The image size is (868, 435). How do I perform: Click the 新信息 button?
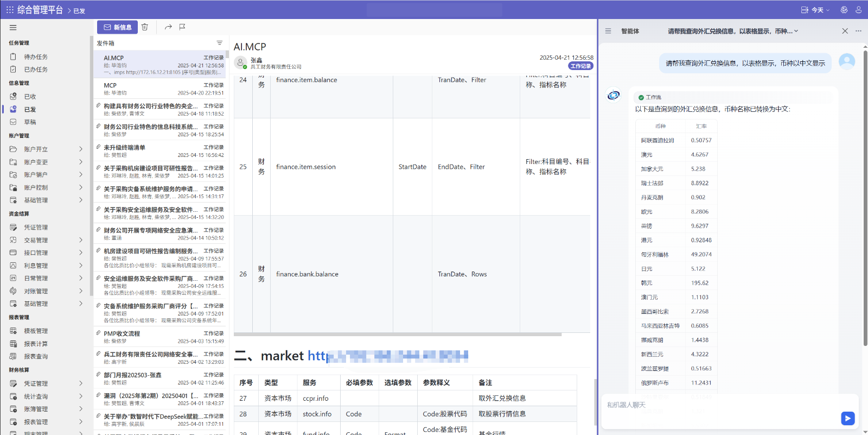tap(117, 27)
